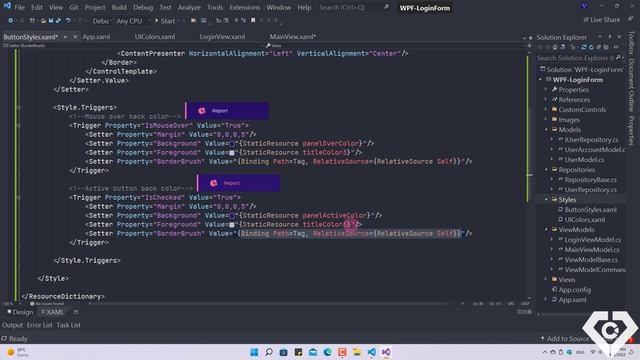Expand the CustomControls folder

click(546, 109)
